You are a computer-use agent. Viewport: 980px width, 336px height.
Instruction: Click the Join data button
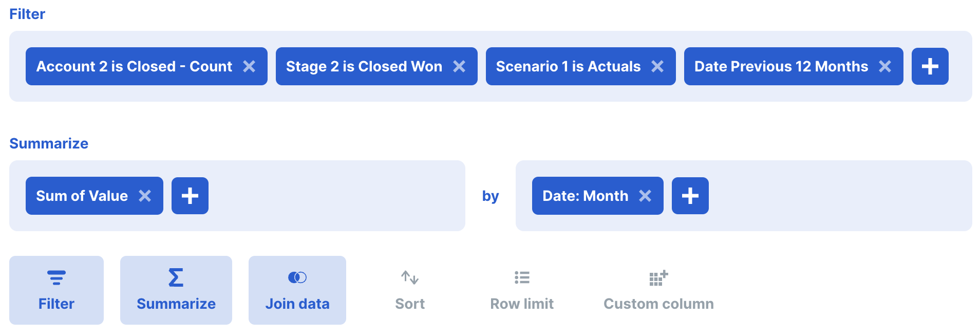(297, 290)
